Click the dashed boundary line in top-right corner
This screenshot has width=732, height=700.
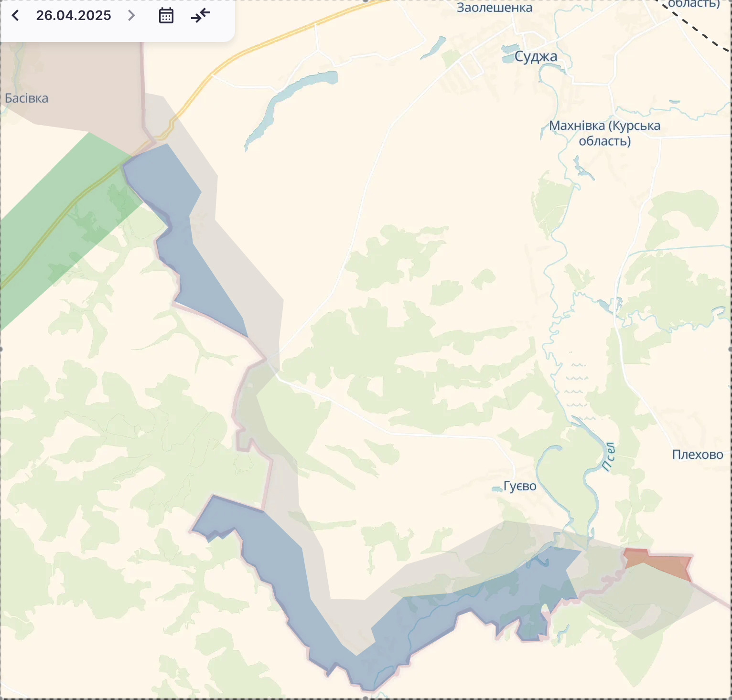coord(698,30)
